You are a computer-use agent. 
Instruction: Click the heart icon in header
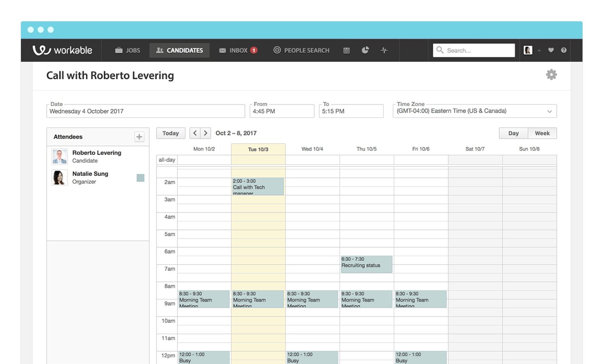click(x=551, y=50)
